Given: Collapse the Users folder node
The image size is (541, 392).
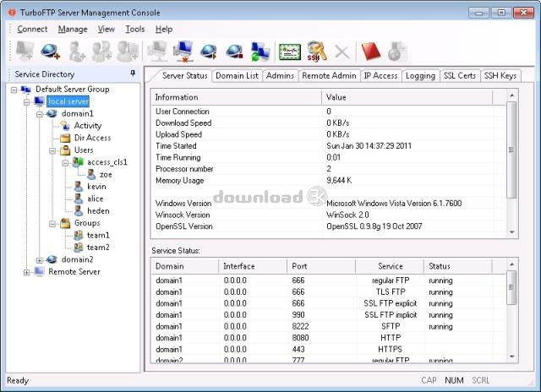Looking at the screenshot, I should pyautogui.click(x=52, y=150).
